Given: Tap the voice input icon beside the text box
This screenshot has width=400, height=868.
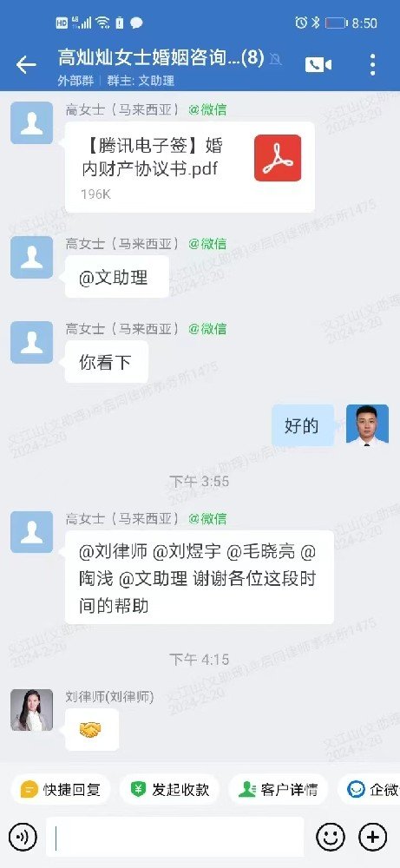Looking at the screenshot, I should click(x=23, y=837).
